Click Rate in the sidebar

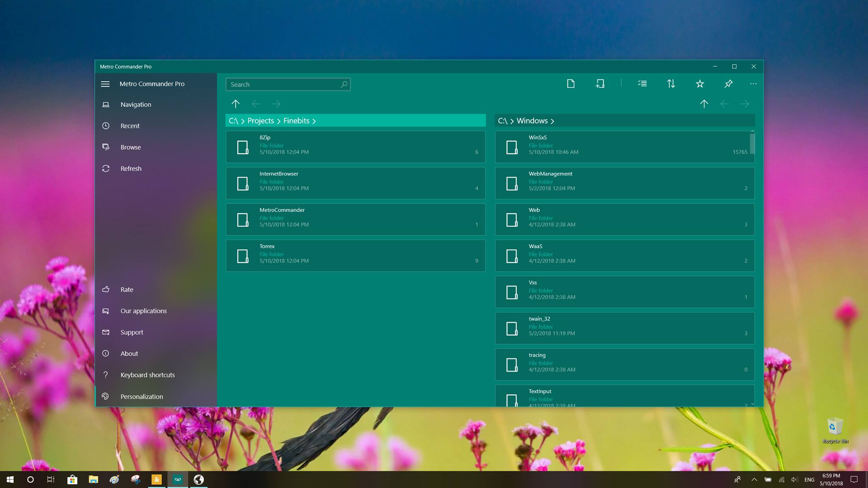[x=156, y=289]
